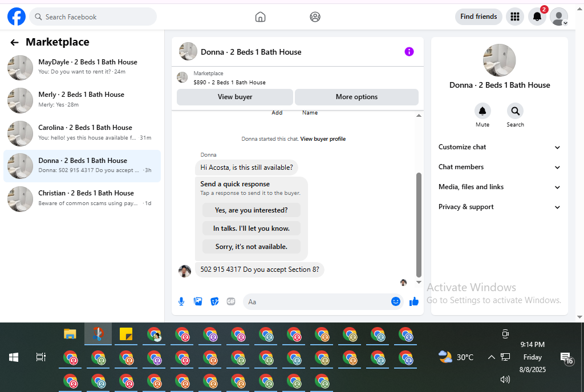Open the apps grid menu icon

tap(515, 17)
